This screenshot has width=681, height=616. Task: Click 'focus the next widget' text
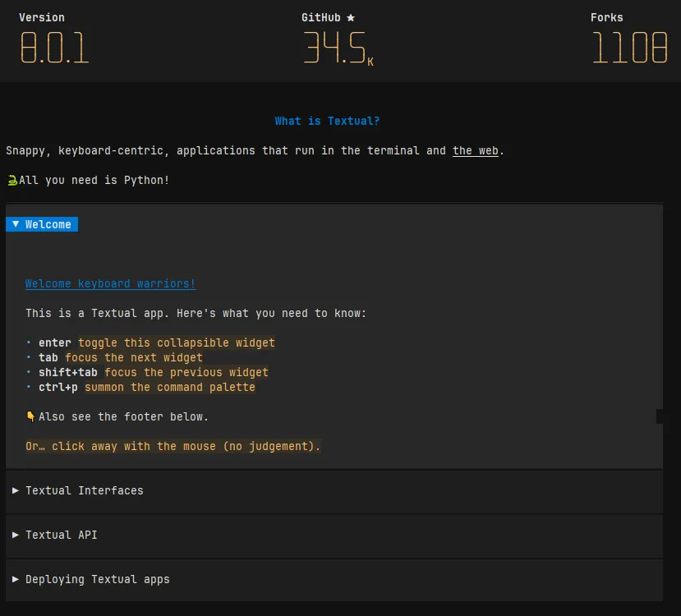click(x=134, y=358)
